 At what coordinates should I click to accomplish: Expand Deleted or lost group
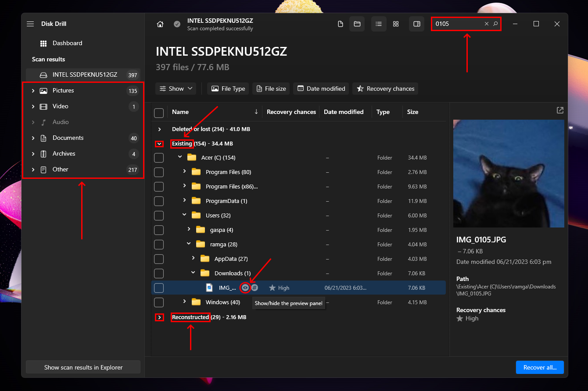coord(160,129)
